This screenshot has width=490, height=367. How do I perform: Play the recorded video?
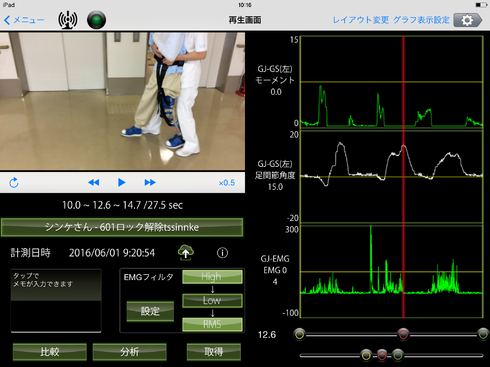click(122, 182)
